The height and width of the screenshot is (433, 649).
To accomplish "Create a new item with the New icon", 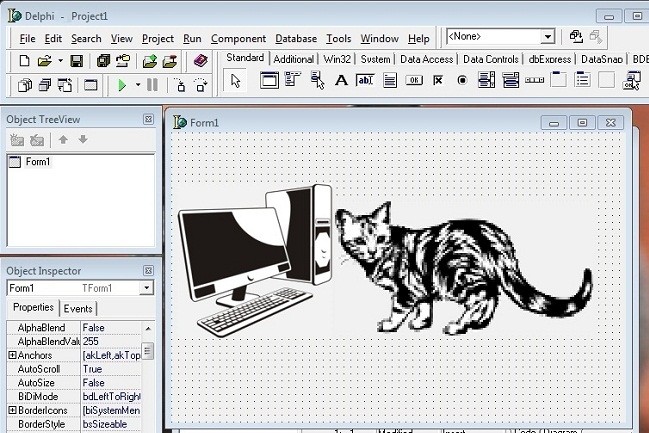I will [24, 61].
